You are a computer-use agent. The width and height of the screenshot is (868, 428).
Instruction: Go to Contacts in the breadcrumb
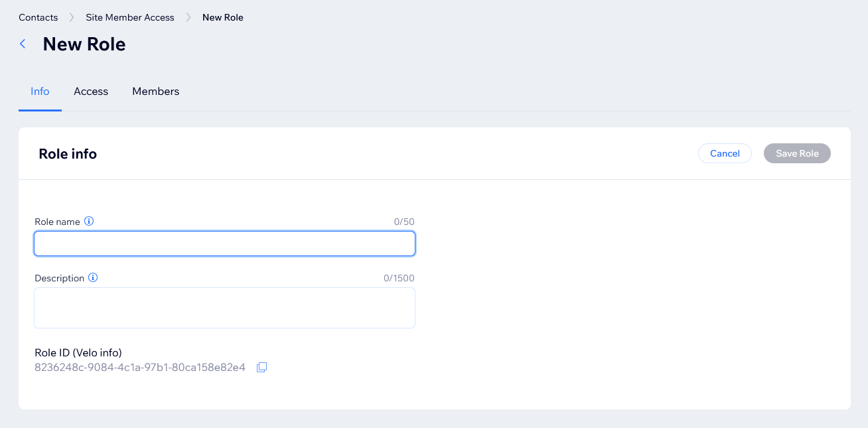coord(38,18)
